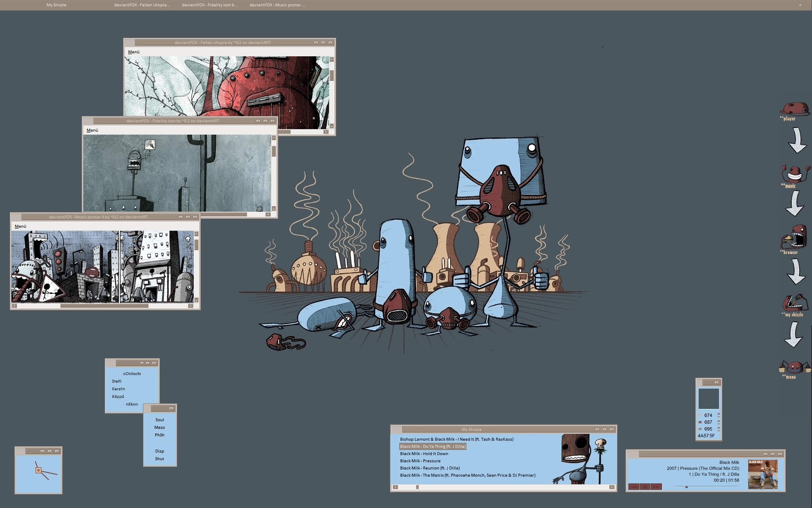
Task: Click the tray dot in top bar
Action: coord(800,5)
